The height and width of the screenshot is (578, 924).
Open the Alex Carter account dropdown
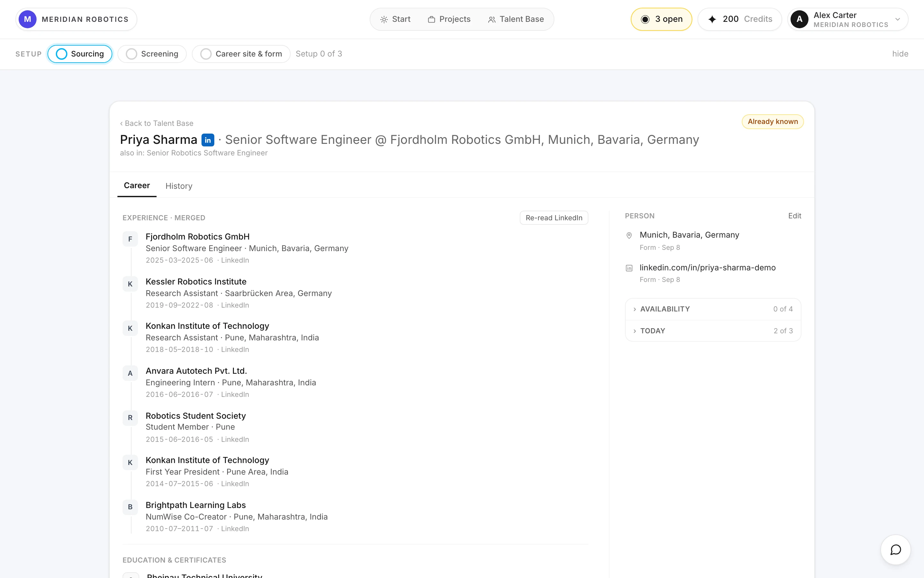(x=848, y=19)
